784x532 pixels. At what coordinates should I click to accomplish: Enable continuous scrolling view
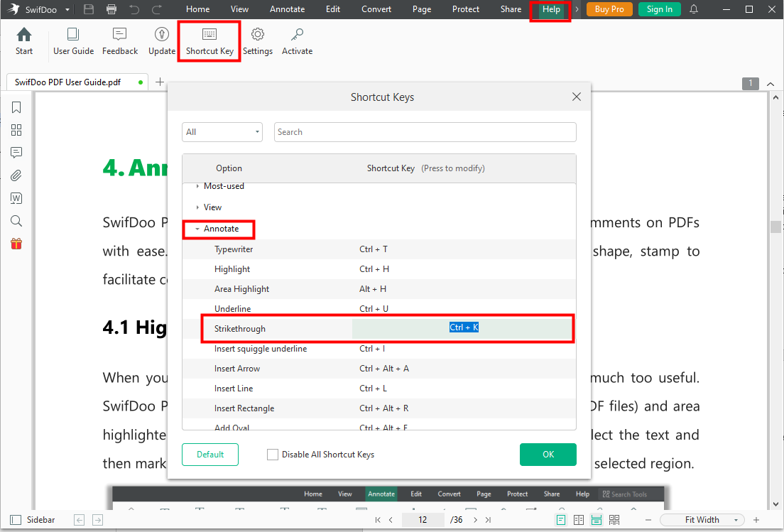[596, 520]
